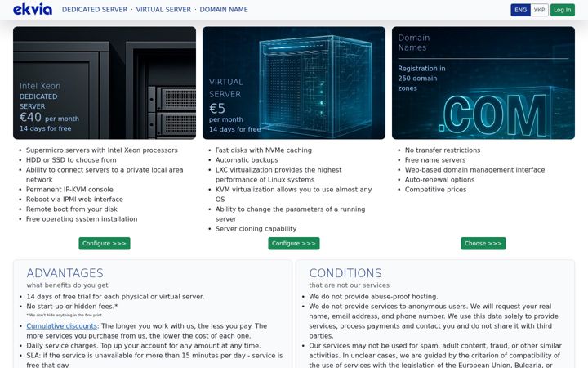Click 'Reboot via IPMI web interface'
588x368 pixels.
click(74, 199)
